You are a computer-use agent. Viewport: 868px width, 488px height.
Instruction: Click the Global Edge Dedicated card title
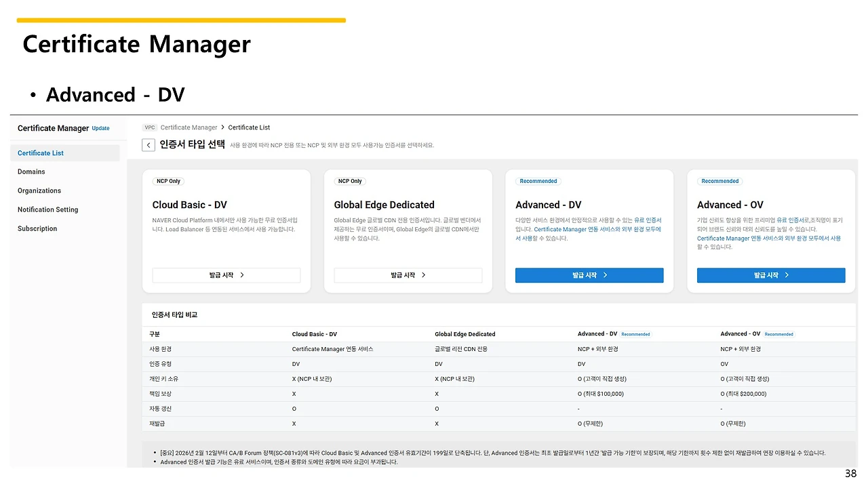click(384, 205)
